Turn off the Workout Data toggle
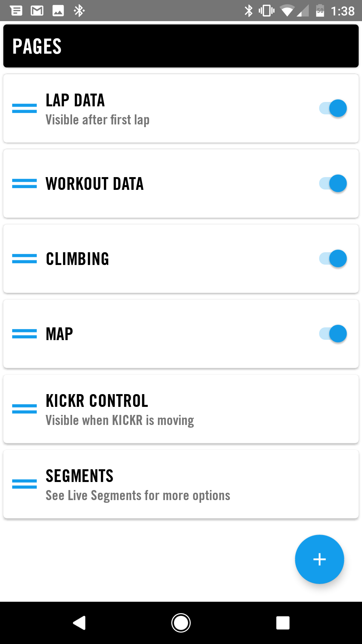This screenshot has height=644, width=362. pyautogui.click(x=333, y=183)
